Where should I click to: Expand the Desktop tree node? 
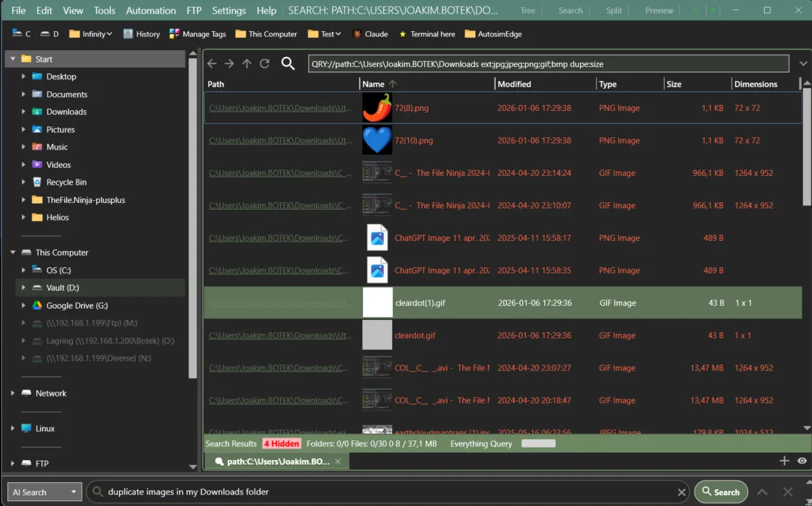pyautogui.click(x=24, y=76)
